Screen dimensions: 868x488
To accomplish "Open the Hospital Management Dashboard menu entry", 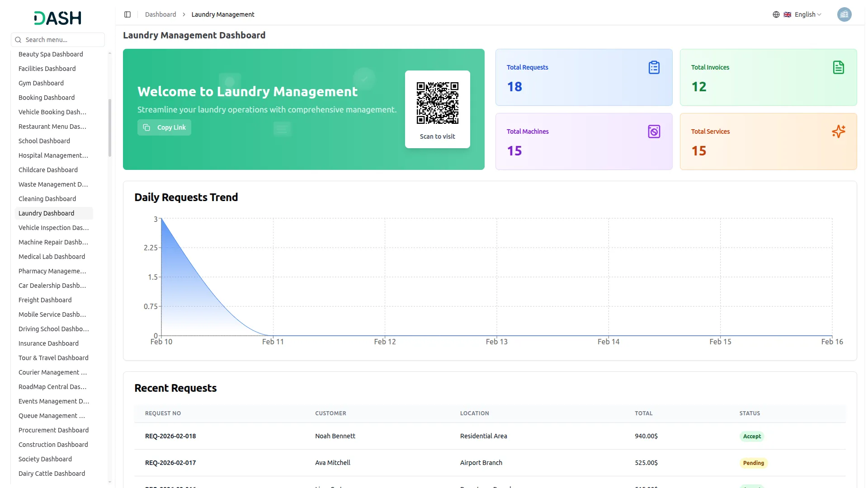I will click(x=53, y=155).
